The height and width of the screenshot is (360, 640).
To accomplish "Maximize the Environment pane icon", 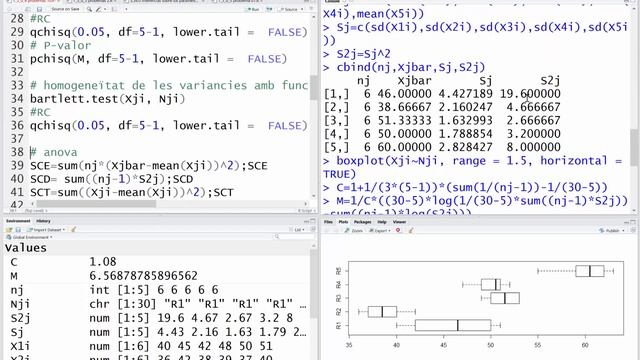I will [x=313, y=221].
